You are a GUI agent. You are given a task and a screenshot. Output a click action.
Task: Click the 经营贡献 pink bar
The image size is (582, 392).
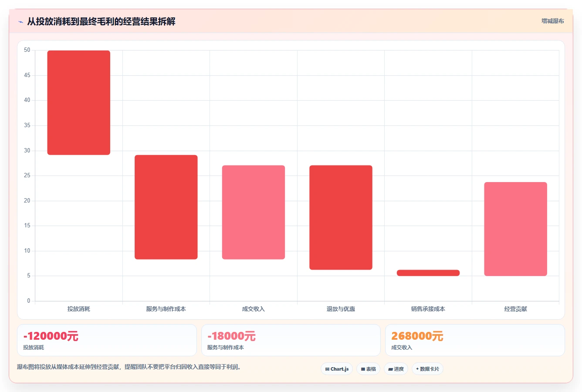(x=515, y=229)
